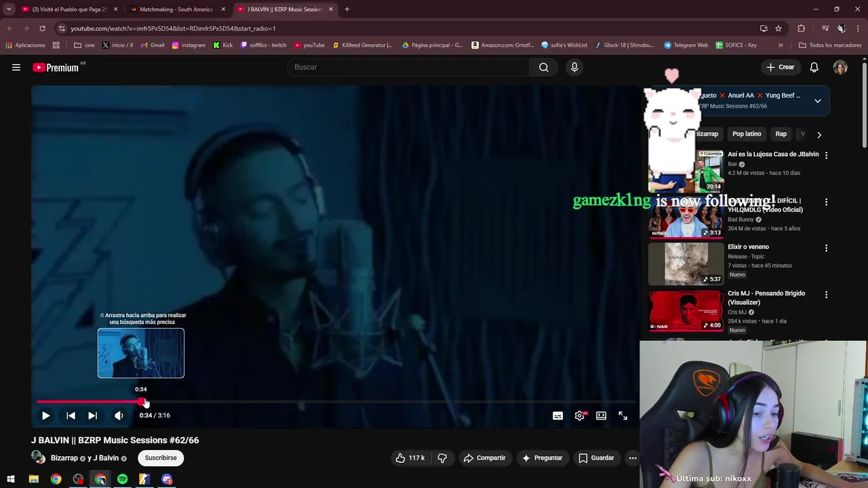Open options for Lujosa Casa de JBalvin video

(x=826, y=155)
